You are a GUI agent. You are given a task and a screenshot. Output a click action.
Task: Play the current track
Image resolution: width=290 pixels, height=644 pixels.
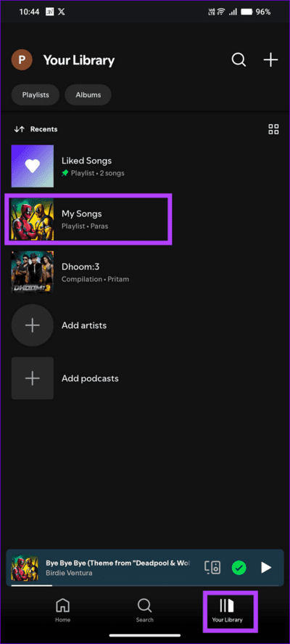click(x=266, y=568)
